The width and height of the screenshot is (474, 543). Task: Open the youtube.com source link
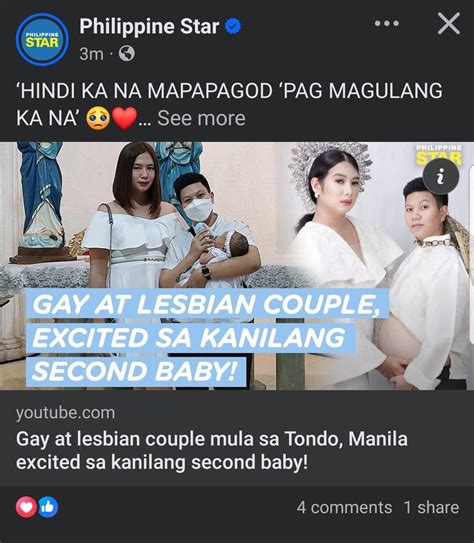[x=65, y=413]
